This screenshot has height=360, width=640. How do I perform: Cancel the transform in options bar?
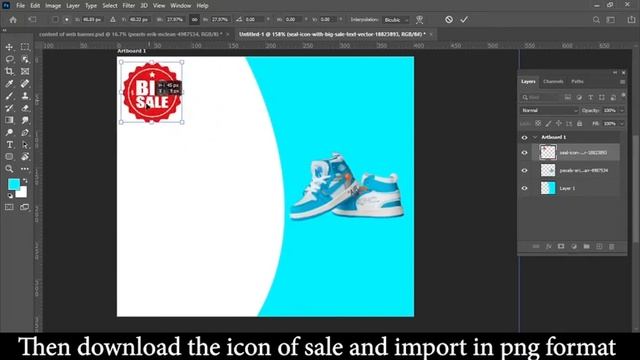tap(449, 20)
